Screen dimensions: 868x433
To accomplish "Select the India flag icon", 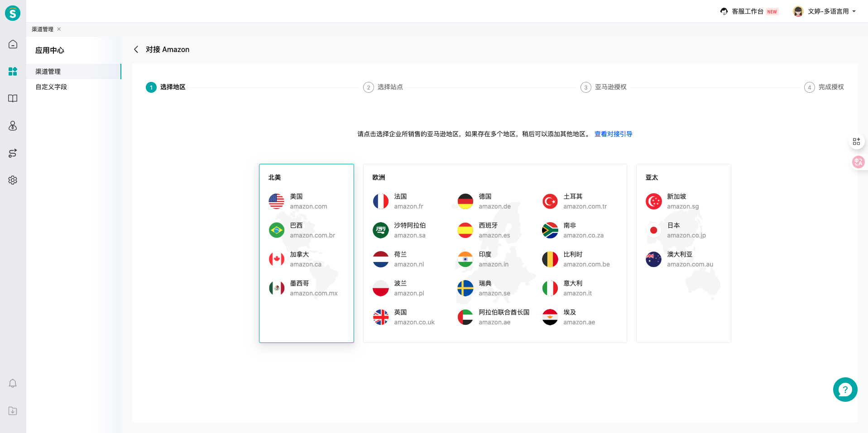I will (x=465, y=259).
